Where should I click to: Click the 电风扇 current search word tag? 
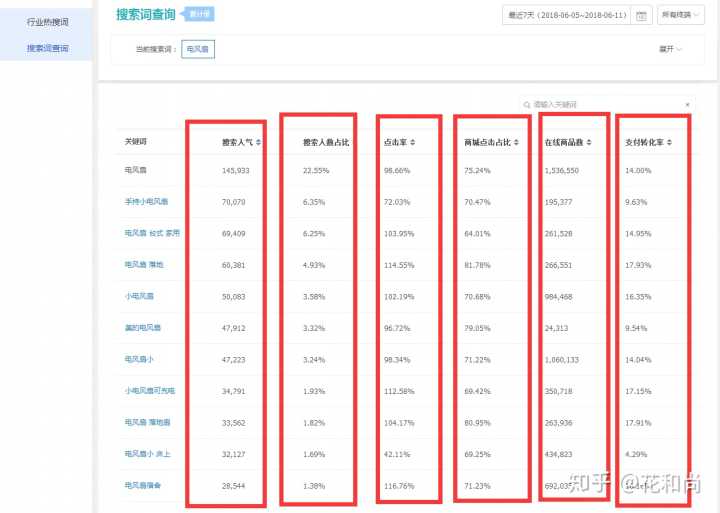[x=198, y=49]
